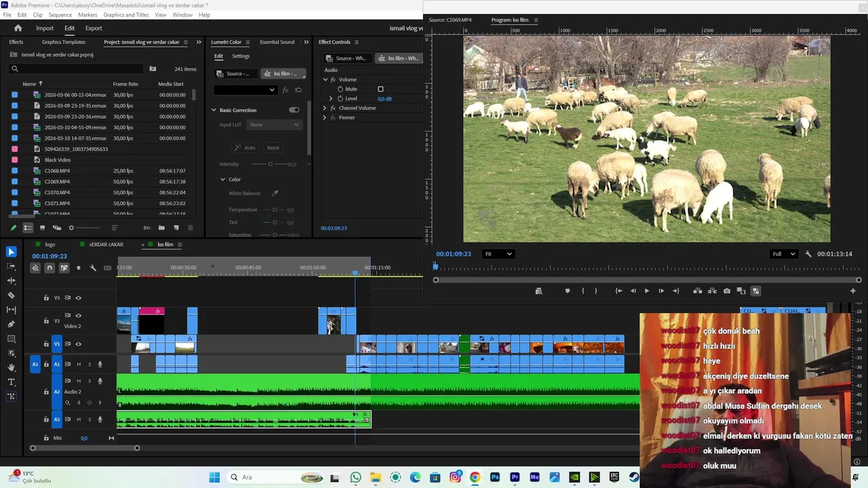Screen dimensions: 868x488
Task: Step forward one frame in Program monitor
Action: [x=661, y=291]
